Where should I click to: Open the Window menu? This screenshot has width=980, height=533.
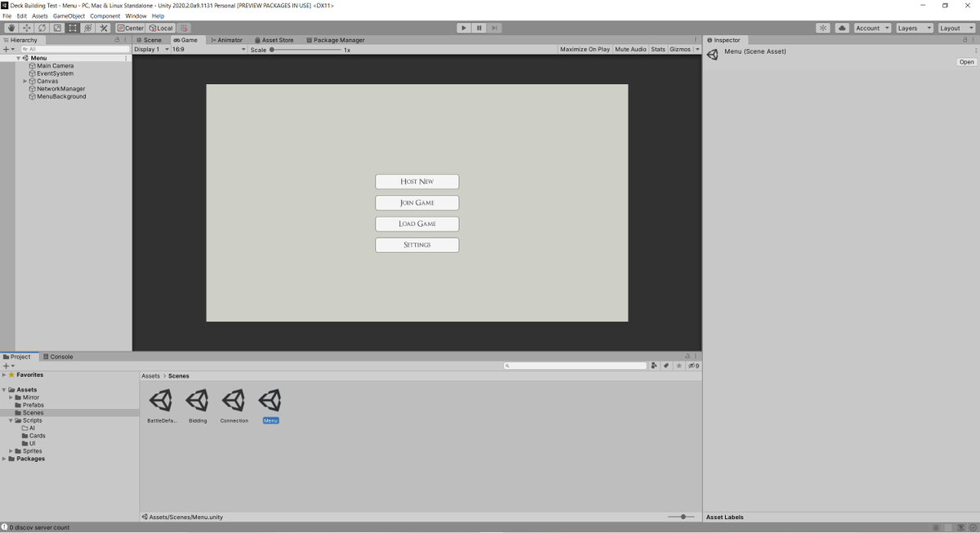[x=136, y=16]
